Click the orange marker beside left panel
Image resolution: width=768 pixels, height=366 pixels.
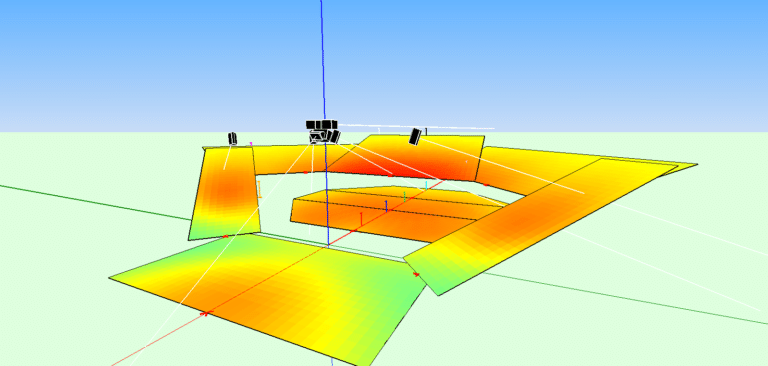260,189
